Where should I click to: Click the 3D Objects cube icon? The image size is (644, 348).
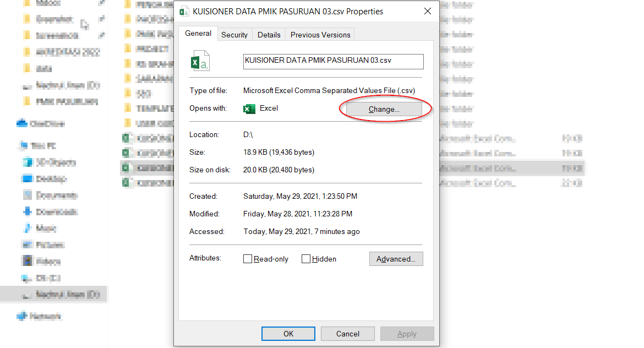point(27,162)
